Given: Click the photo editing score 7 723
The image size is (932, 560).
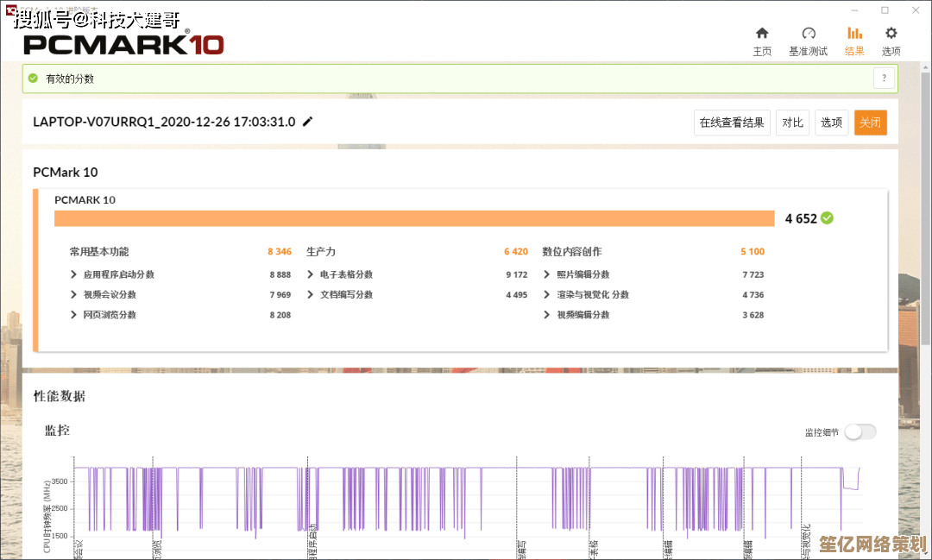Looking at the screenshot, I should [x=753, y=274].
